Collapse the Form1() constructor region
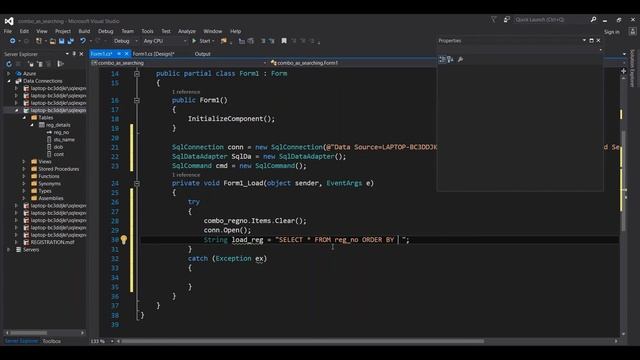This screenshot has width=640, height=360. [x=137, y=100]
